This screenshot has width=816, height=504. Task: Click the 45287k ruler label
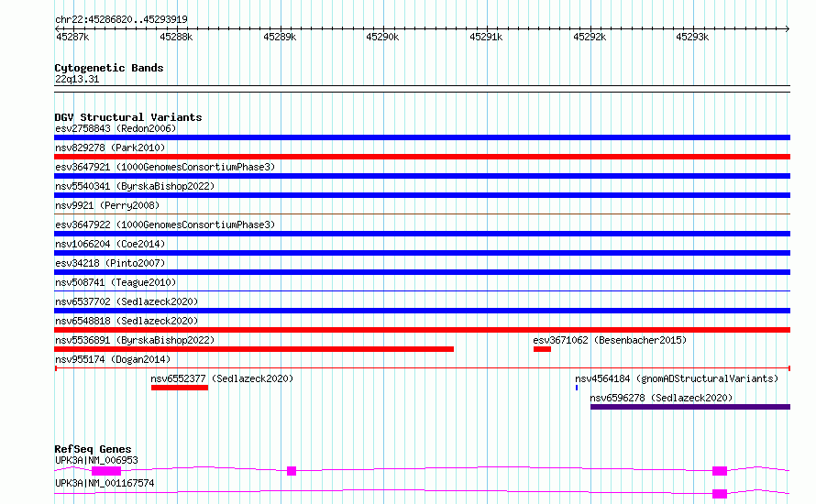point(72,37)
